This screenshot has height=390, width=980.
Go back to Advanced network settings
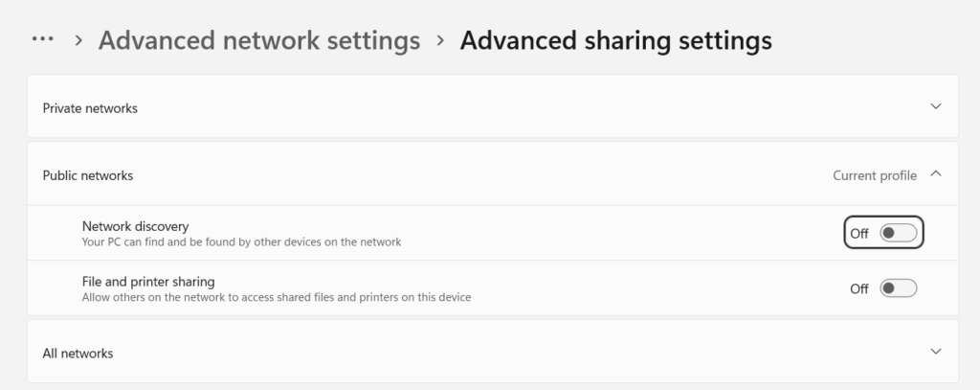tap(258, 40)
